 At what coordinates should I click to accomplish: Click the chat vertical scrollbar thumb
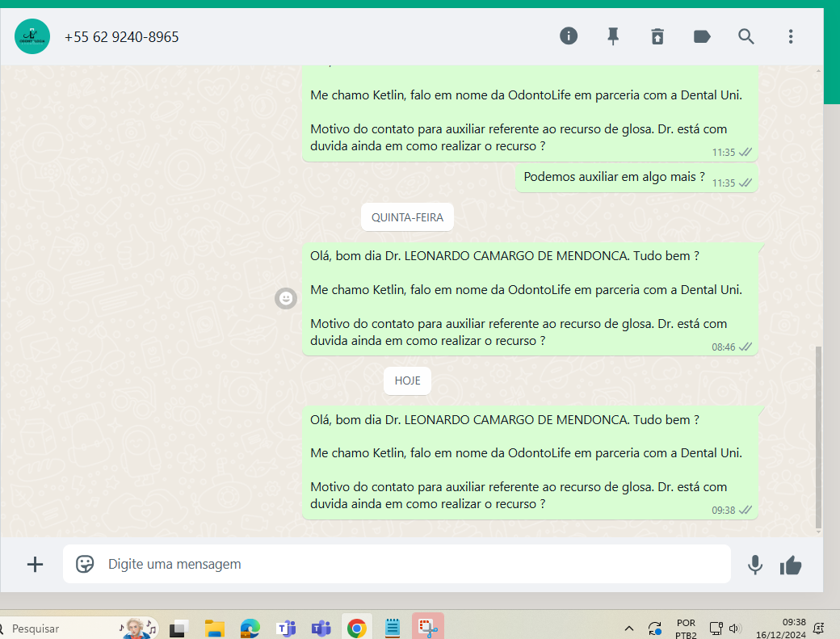tap(818, 436)
